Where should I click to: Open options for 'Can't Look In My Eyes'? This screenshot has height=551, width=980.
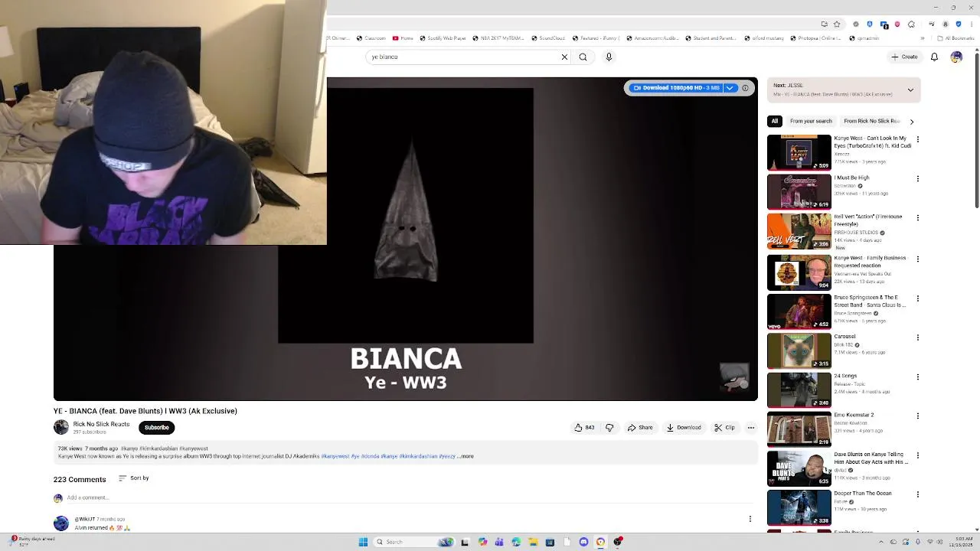[917, 139]
